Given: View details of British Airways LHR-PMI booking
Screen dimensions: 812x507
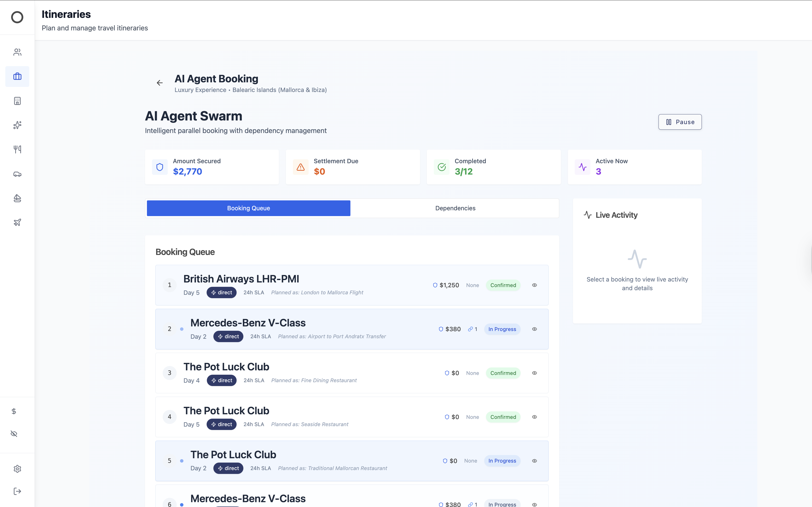Looking at the screenshot, I should [534, 285].
